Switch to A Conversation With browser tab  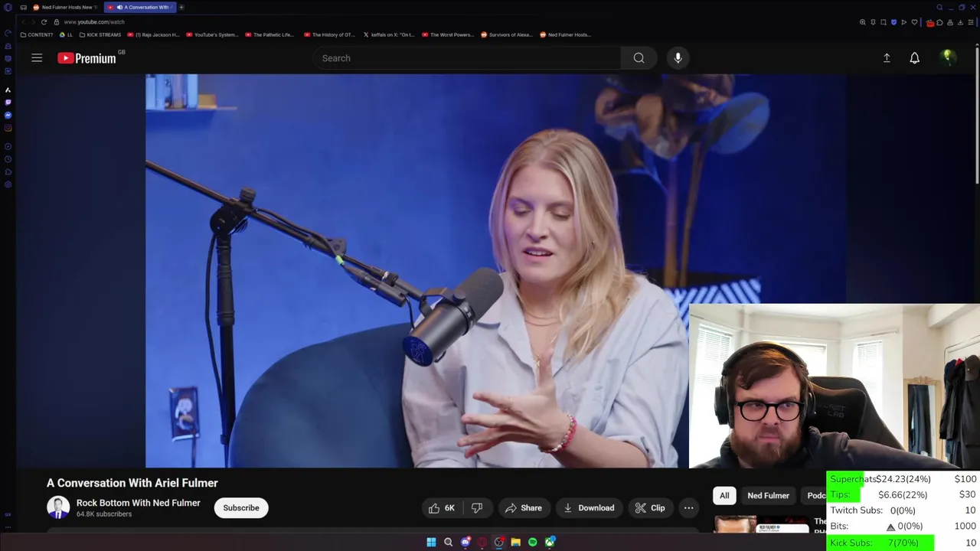tap(139, 8)
